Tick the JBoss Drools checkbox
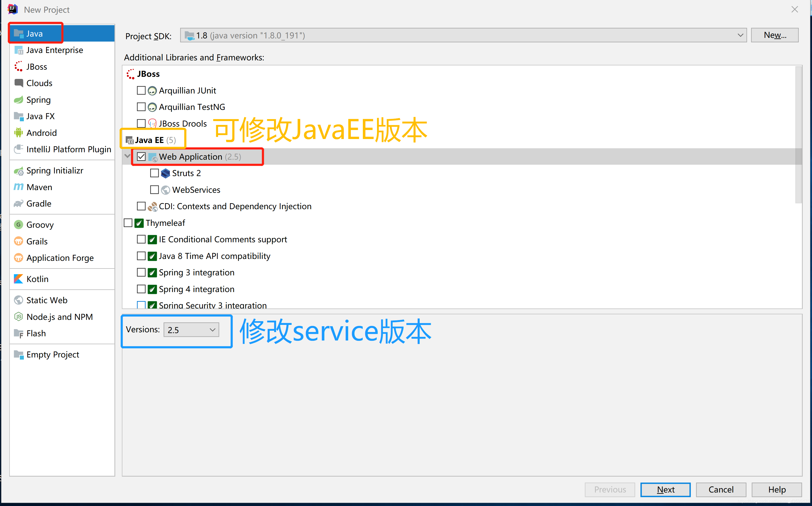Viewport: 812px width, 506px height. point(141,123)
